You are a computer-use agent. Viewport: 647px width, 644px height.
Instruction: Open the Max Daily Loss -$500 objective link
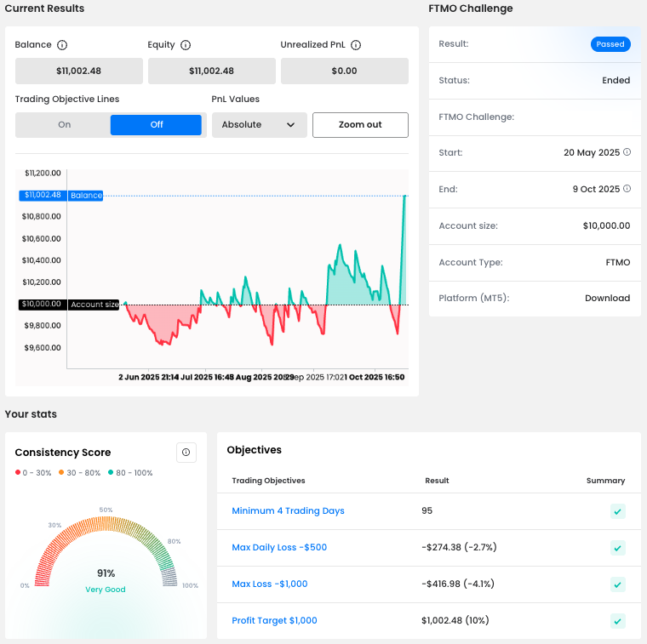(279, 548)
